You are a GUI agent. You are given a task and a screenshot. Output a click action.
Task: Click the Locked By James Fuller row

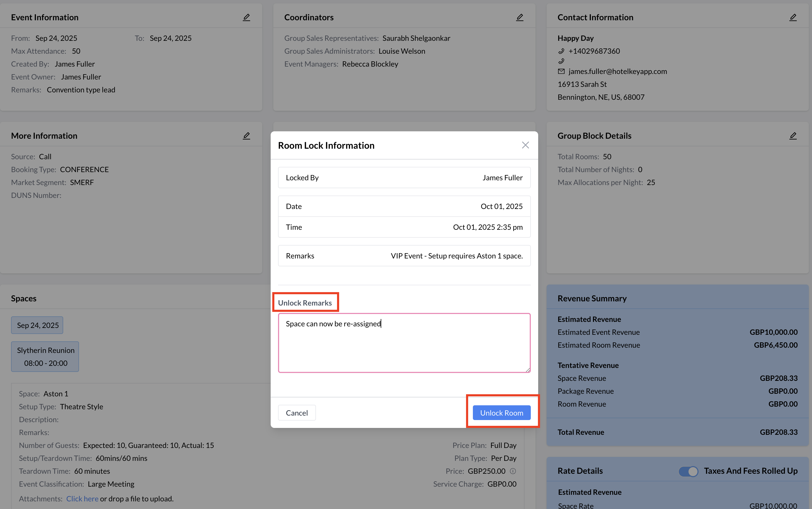[x=404, y=177]
